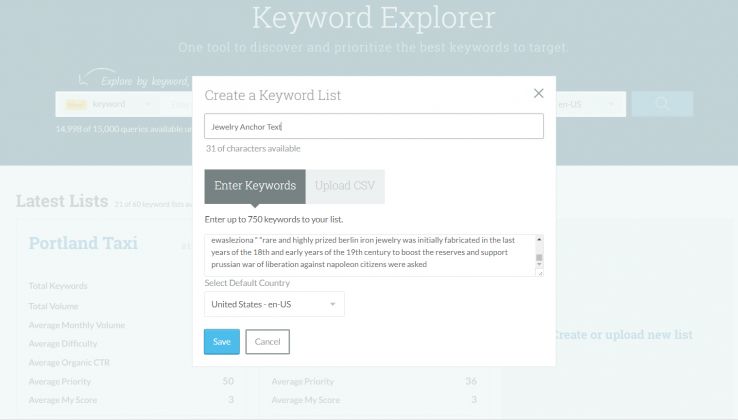Click the Create or upload new list link
738x420 pixels.
click(622, 334)
